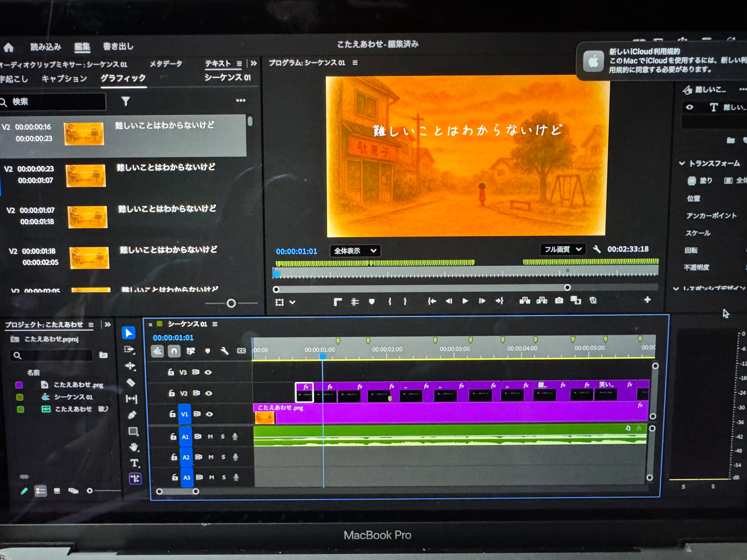Select the Type (T) tool
Viewport: 747px width, 560px height.
[134, 463]
